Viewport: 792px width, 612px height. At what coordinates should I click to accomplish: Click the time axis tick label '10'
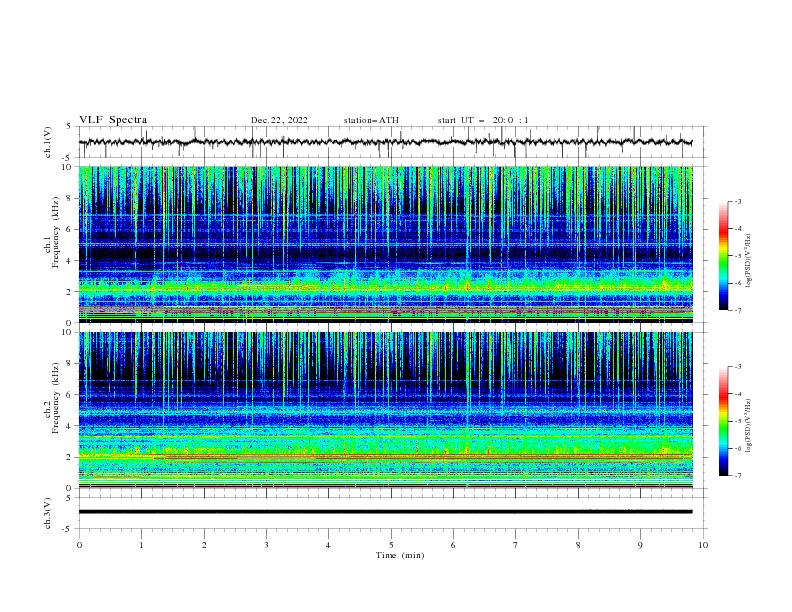pyautogui.click(x=703, y=545)
